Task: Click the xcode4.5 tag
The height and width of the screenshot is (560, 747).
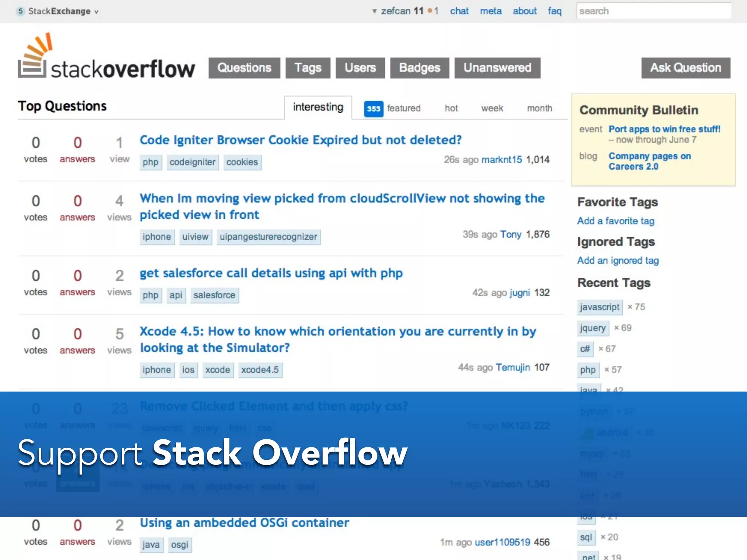Action: point(260,370)
